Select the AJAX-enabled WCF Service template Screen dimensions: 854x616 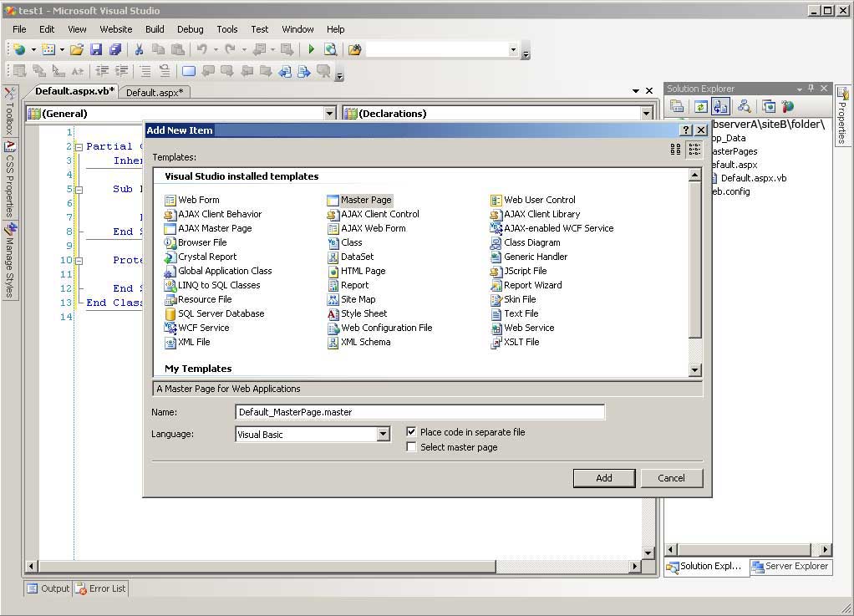tap(552, 228)
